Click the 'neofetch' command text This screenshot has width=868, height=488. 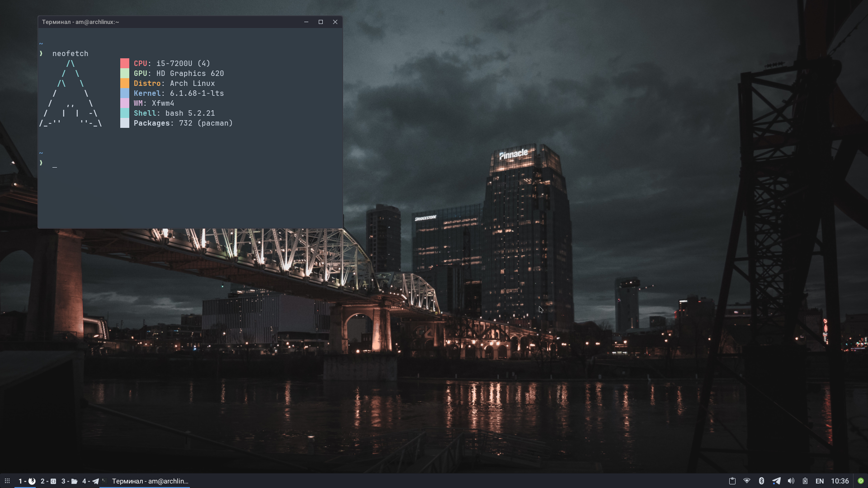pos(70,53)
